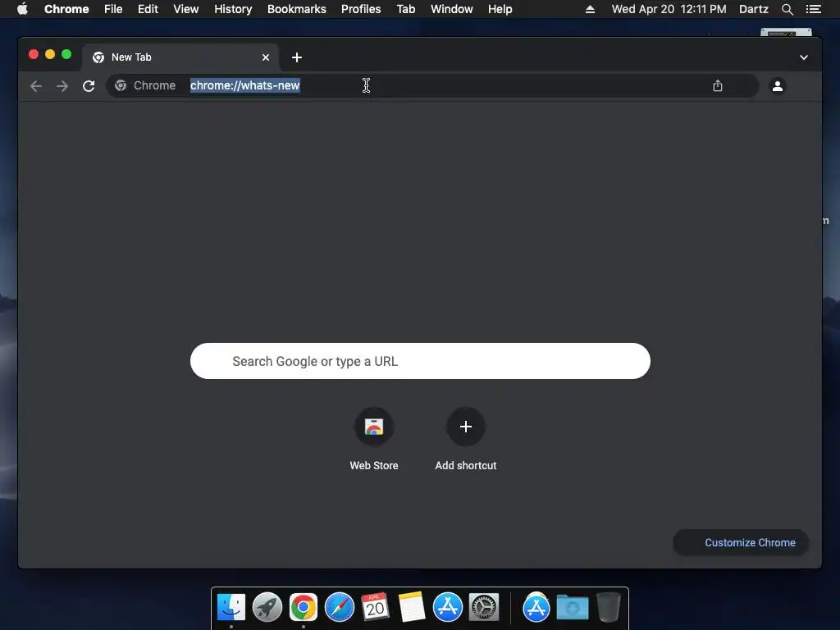This screenshot has height=630, width=840.
Task: Click the back navigation arrow
Action: coord(36,85)
